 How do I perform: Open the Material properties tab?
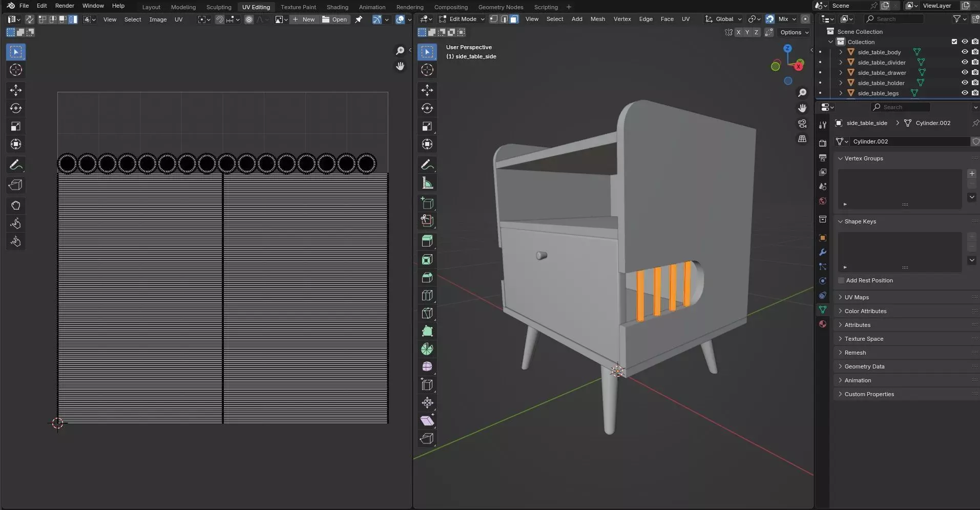(823, 324)
